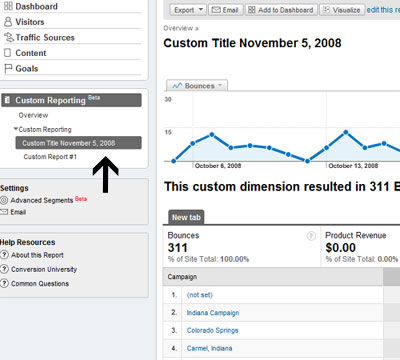
Task: Click the Email envelope icon in Settings
Action: [x=4, y=212]
